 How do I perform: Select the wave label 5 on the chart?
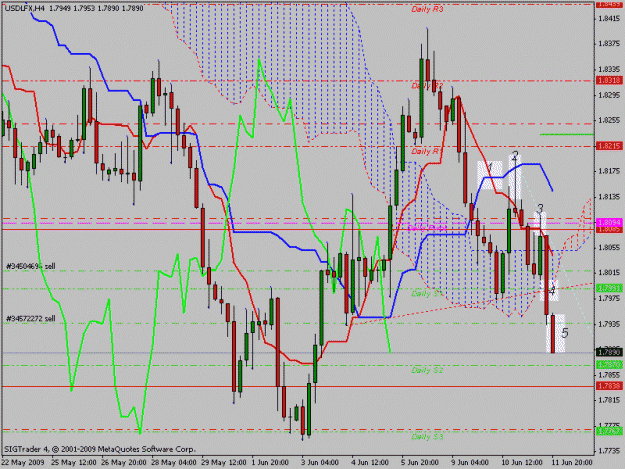(564, 333)
